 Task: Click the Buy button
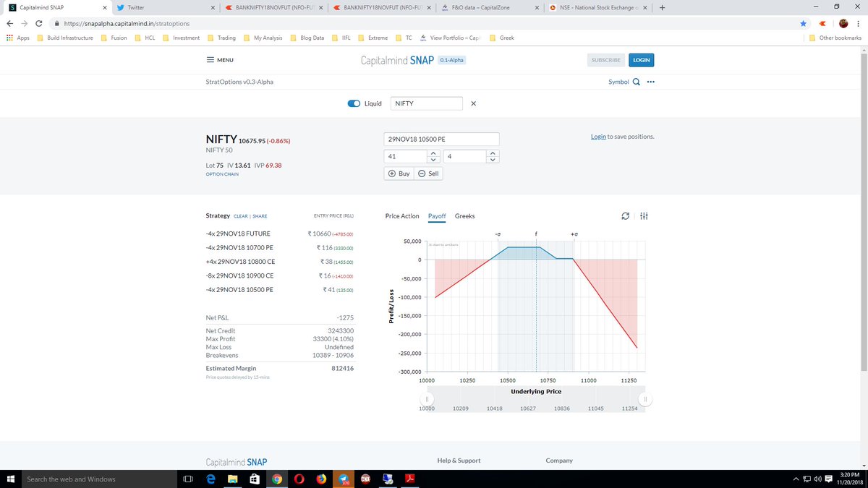click(399, 174)
